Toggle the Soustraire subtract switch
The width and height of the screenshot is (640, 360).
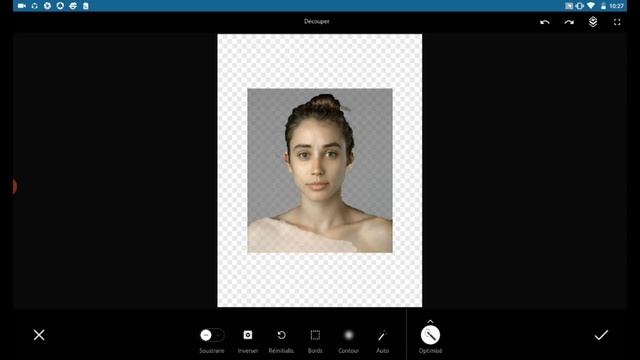pos(212,335)
